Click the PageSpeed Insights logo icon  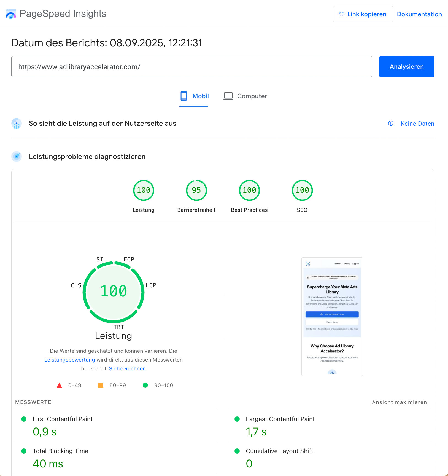click(x=11, y=14)
